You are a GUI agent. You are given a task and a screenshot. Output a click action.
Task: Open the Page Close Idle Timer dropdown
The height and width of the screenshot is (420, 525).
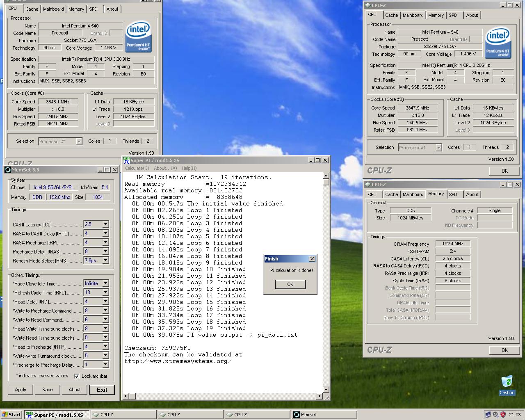click(105, 283)
